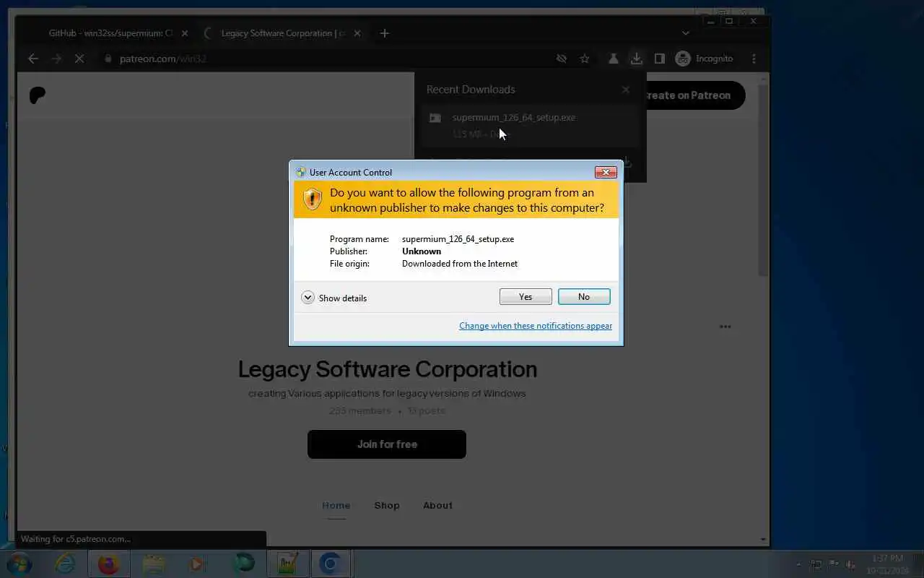Click the system clock in the taskbar
Screen dimensions: 924x578
pos(887,564)
